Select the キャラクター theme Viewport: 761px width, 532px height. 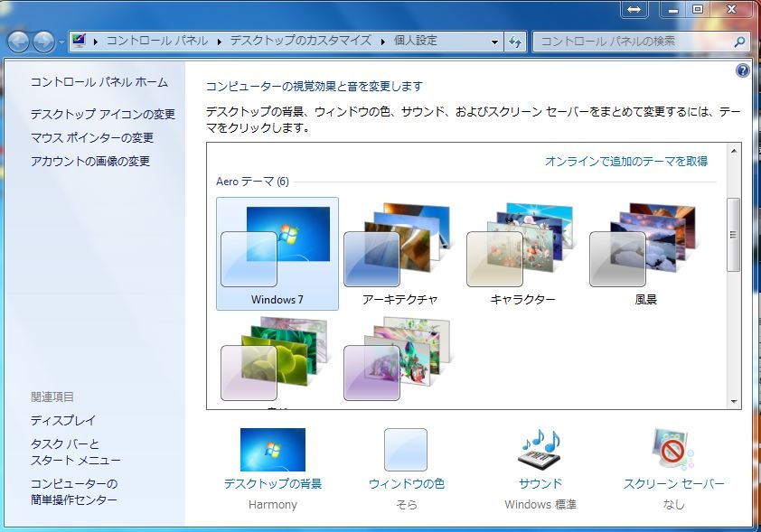coord(522,254)
